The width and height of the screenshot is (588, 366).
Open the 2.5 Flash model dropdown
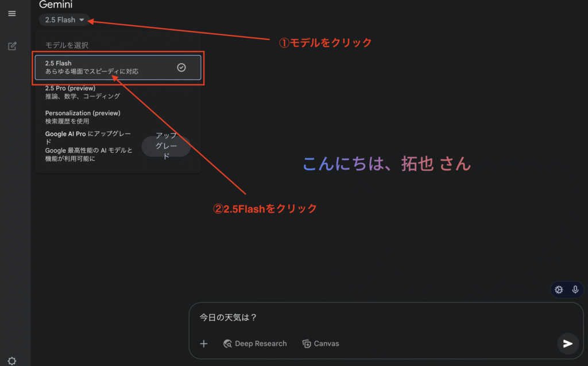coord(64,20)
